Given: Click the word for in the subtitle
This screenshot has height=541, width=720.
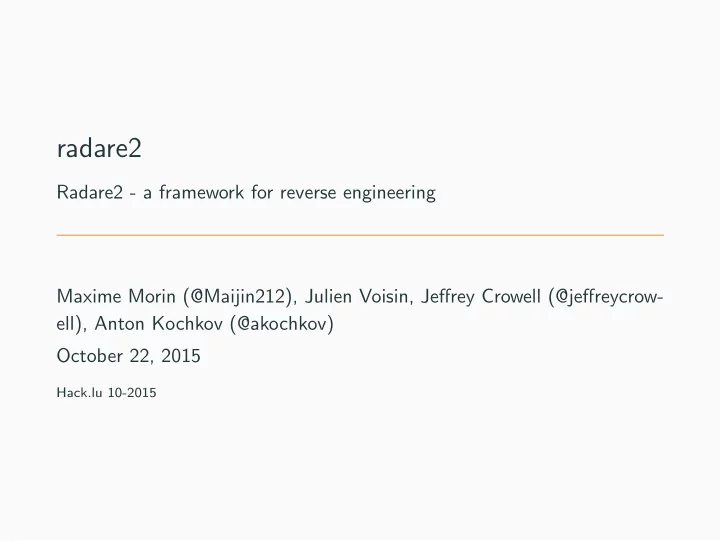Looking at the screenshot, I should [262, 192].
